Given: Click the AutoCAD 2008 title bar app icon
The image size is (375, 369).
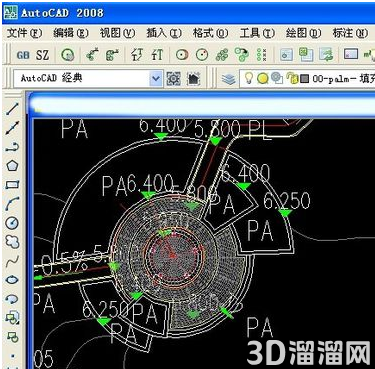Looking at the screenshot, I should tap(10, 12).
